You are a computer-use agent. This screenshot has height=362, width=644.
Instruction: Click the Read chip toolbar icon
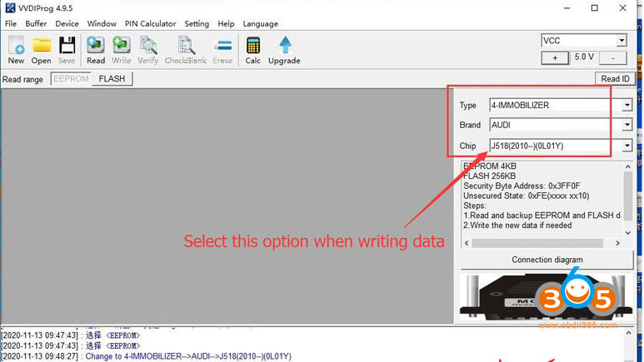pos(96,50)
